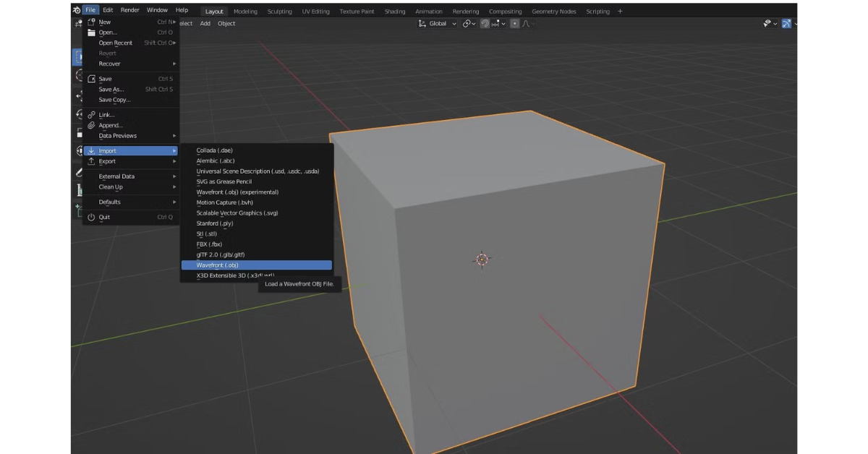
Task: Toggle snapping with the magnet icon
Action: (x=485, y=23)
